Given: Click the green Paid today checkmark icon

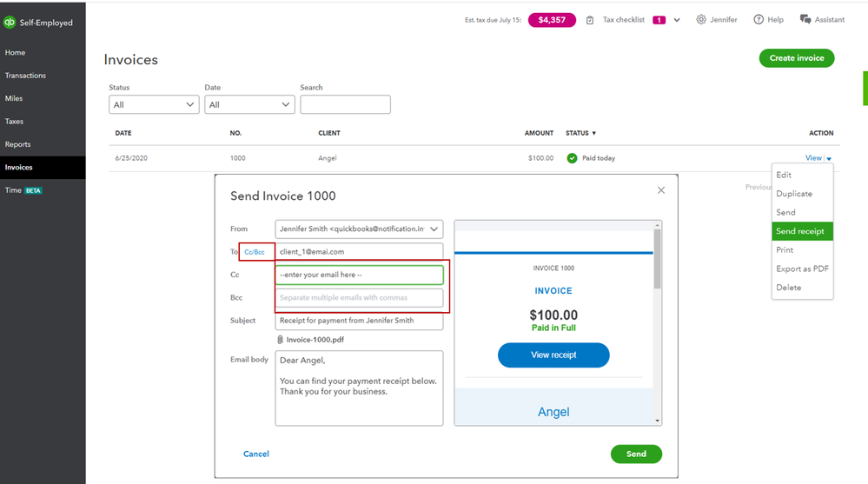Looking at the screenshot, I should (572, 158).
